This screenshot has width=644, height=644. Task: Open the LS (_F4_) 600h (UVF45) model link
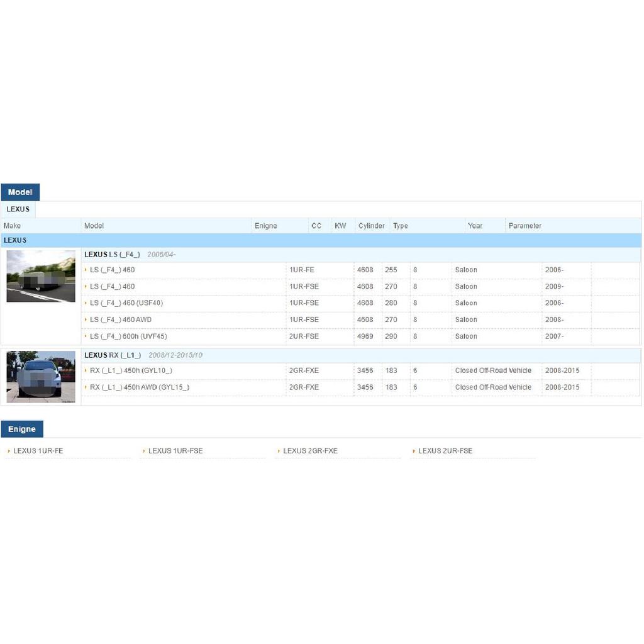[128, 336]
